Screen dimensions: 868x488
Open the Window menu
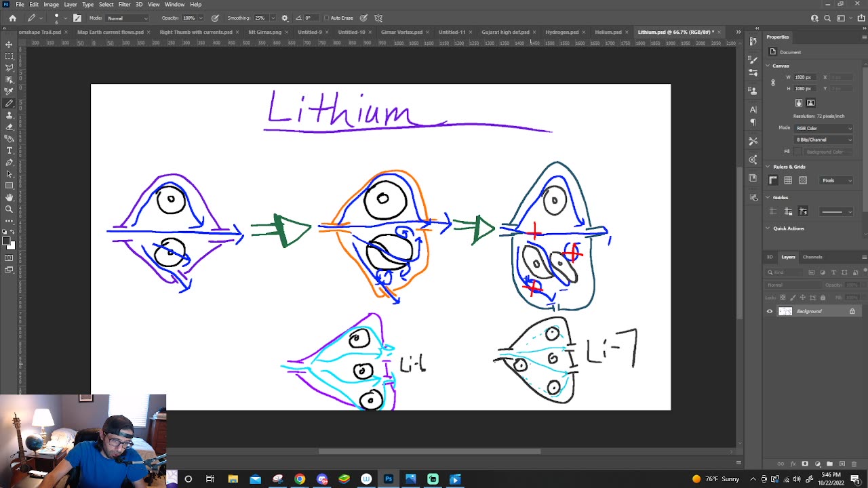click(174, 4)
